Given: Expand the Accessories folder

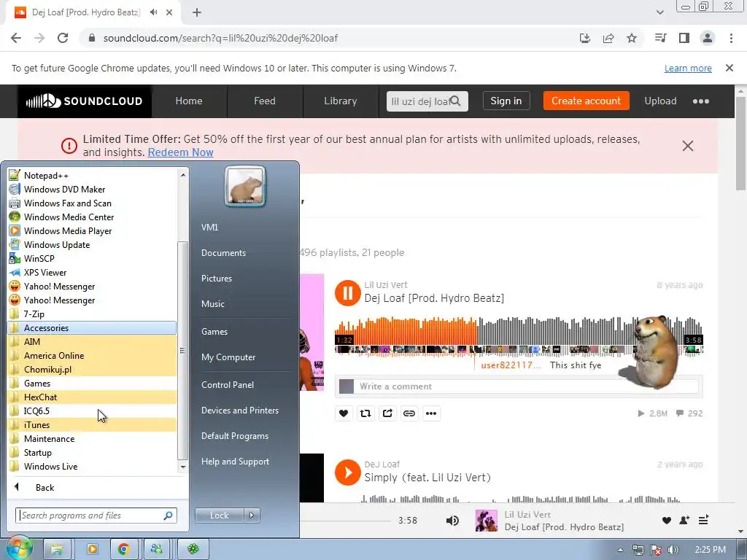Looking at the screenshot, I should pyautogui.click(x=93, y=327).
